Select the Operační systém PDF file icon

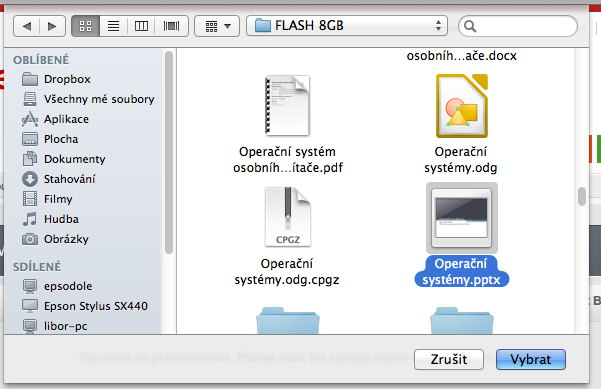pos(287,106)
